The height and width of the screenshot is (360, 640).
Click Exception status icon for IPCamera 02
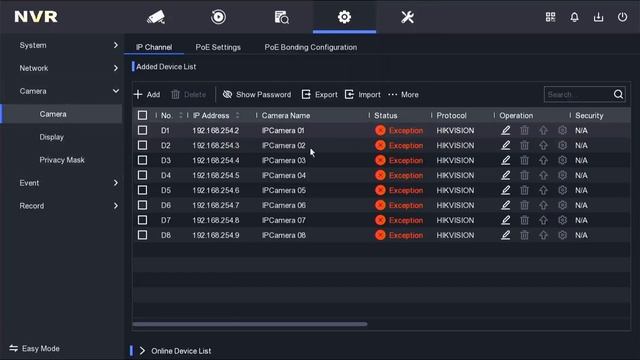point(380,145)
